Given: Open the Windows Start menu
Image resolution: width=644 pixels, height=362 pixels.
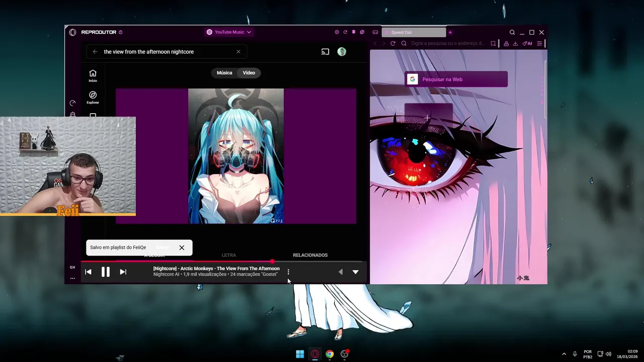Looking at the screenshot, I should point(300,354).
